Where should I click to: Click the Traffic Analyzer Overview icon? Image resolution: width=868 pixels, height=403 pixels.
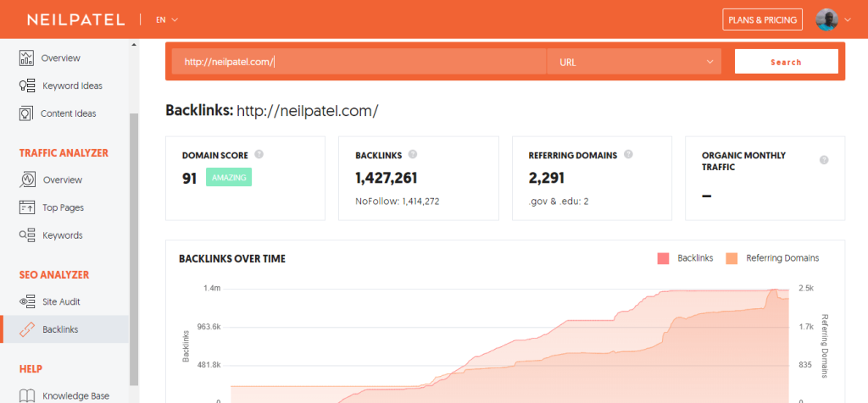click(27, 179)
